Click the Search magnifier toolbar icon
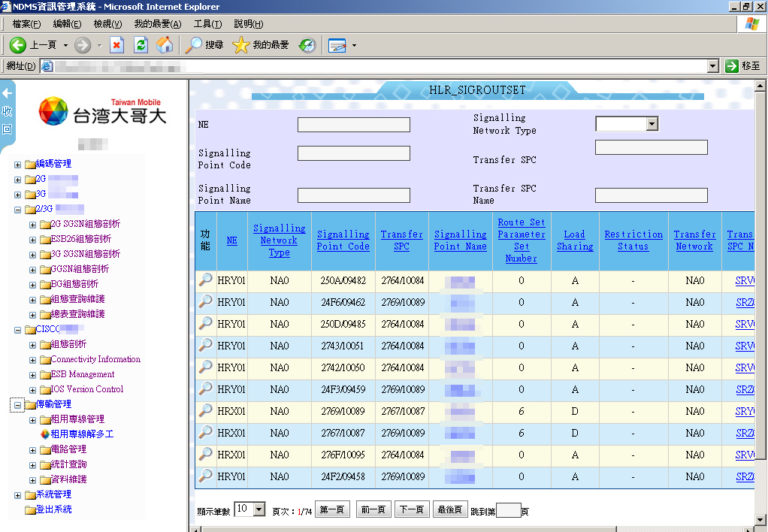 click(195, 45)
